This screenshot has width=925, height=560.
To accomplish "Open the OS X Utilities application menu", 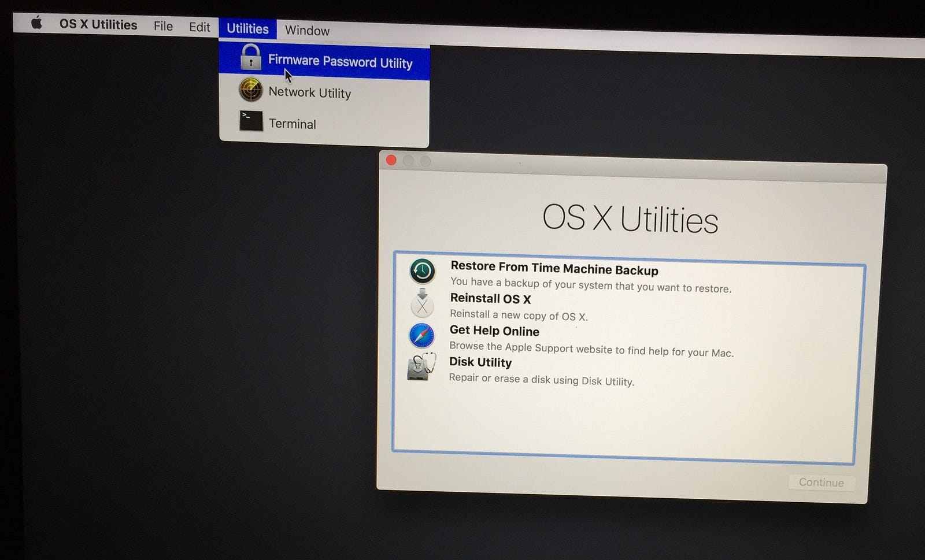I will 98,24.
